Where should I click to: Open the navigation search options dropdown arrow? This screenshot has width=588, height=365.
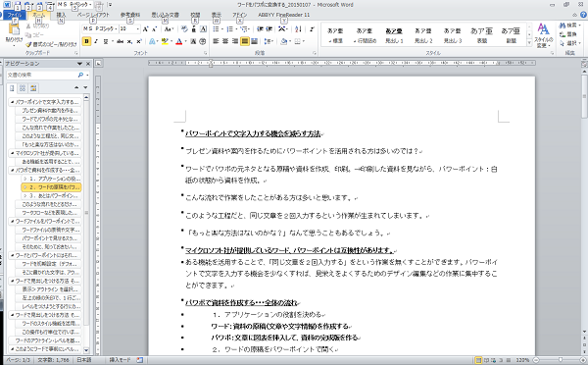[x=87, y=76]
